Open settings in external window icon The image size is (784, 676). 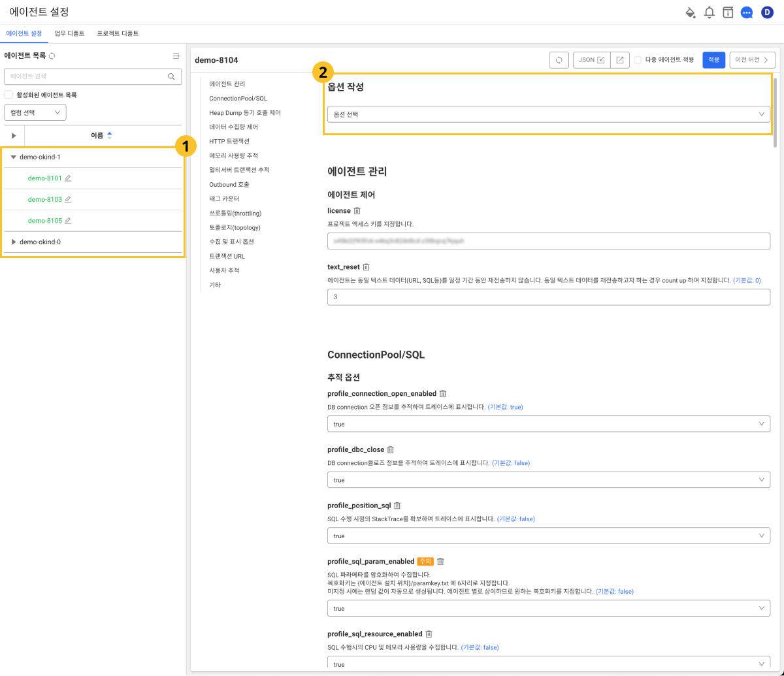coord(620,60)
